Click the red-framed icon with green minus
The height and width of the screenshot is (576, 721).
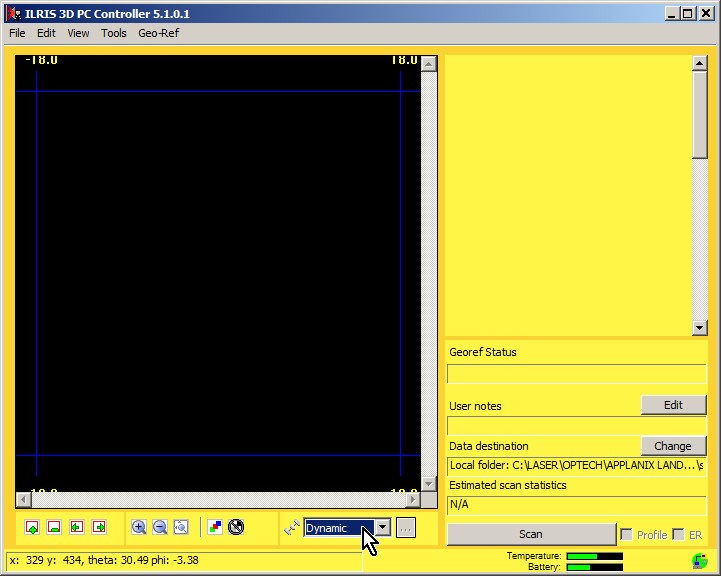(x=54, y=527)
